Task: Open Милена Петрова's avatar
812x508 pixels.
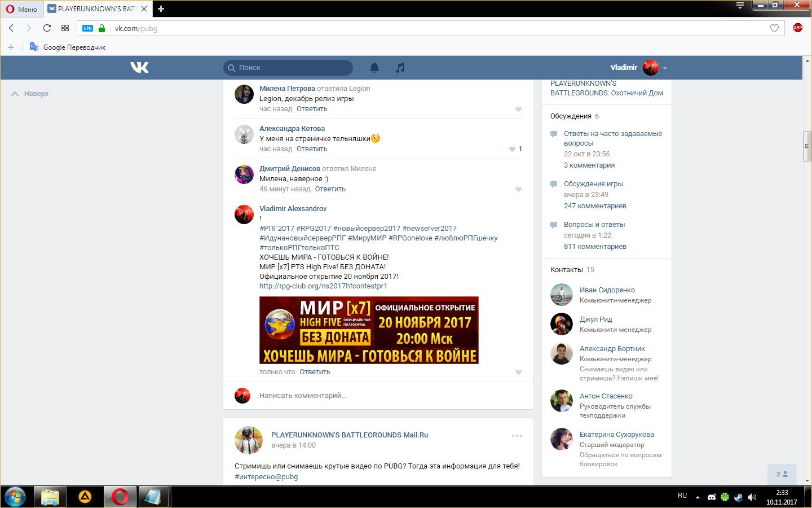Action: 244,94
